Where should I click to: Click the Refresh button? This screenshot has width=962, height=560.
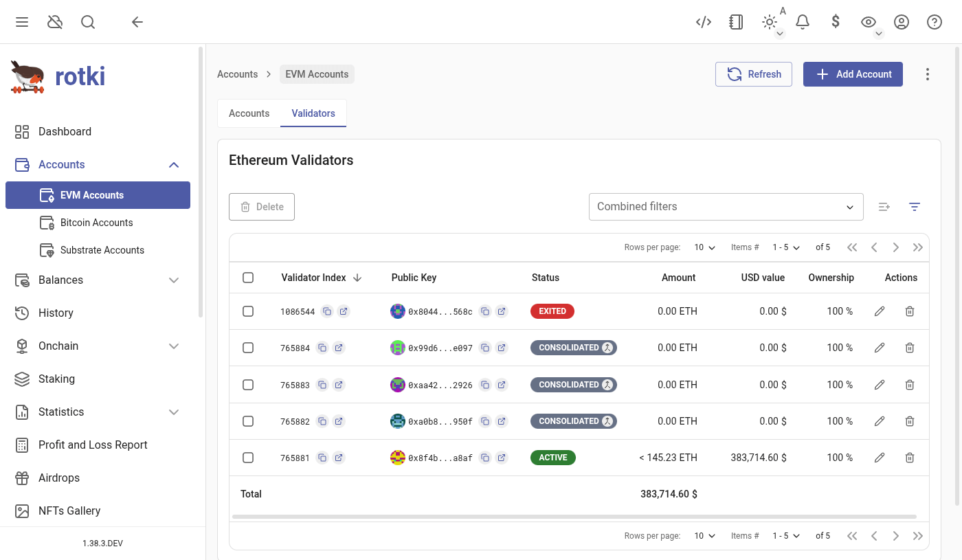coord(754,74)
